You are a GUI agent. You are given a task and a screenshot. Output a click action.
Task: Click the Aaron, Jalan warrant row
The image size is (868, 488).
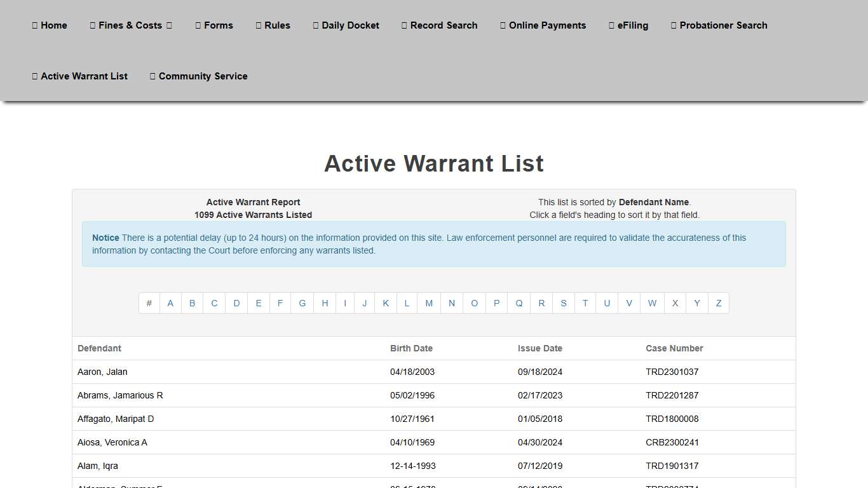tap(102, 372)
